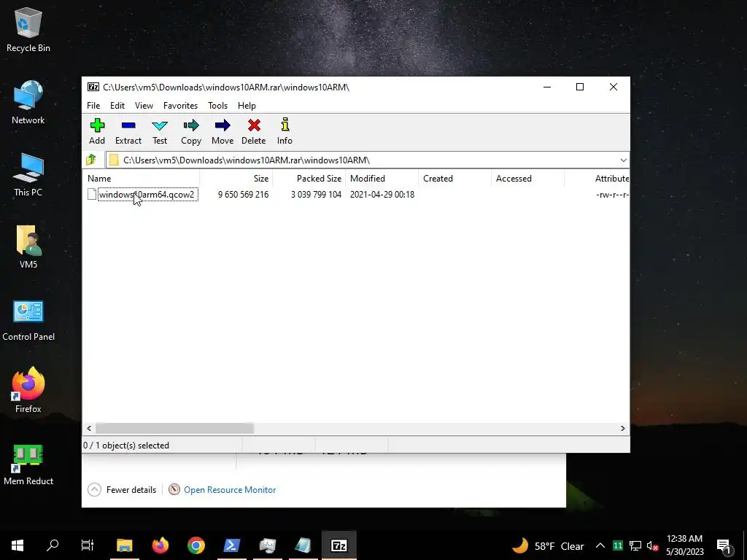Open the weather widget 58°F Clear
This screenshot has width=747, height=560.
click(548, 545)
